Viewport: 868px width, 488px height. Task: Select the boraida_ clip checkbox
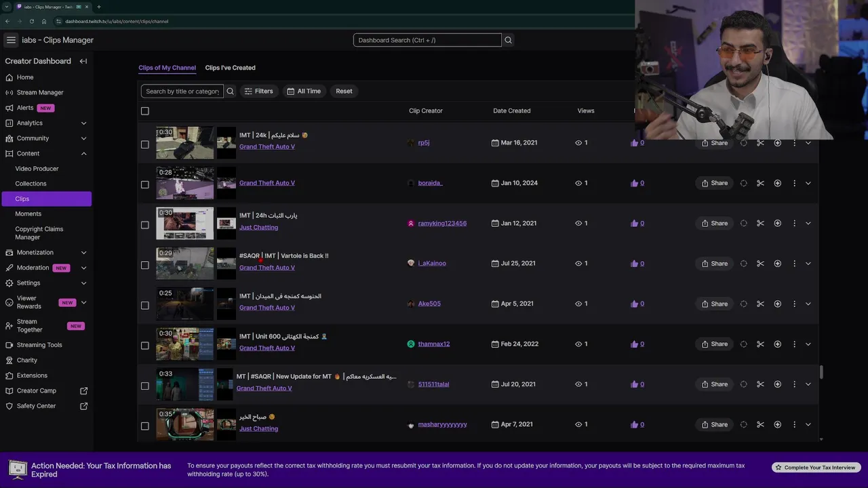click(x=144, y=184)
